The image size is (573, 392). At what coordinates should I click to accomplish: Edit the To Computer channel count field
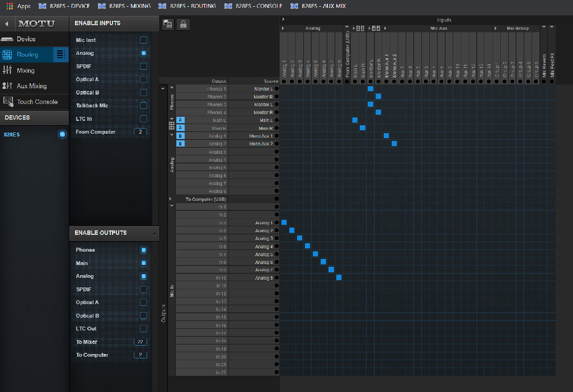(x=140, y=355)
